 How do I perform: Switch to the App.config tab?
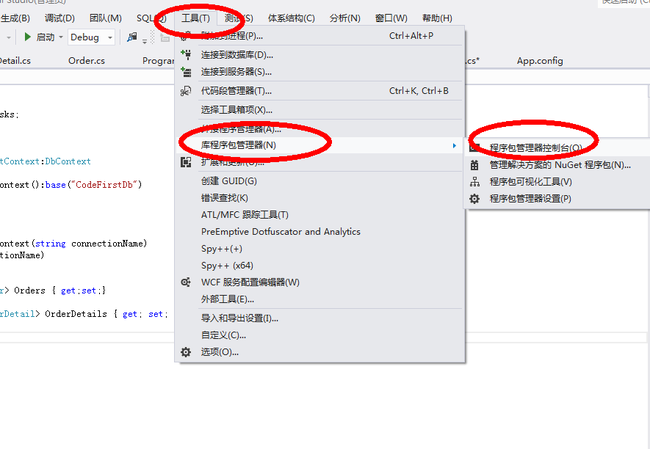click(540, 61)
